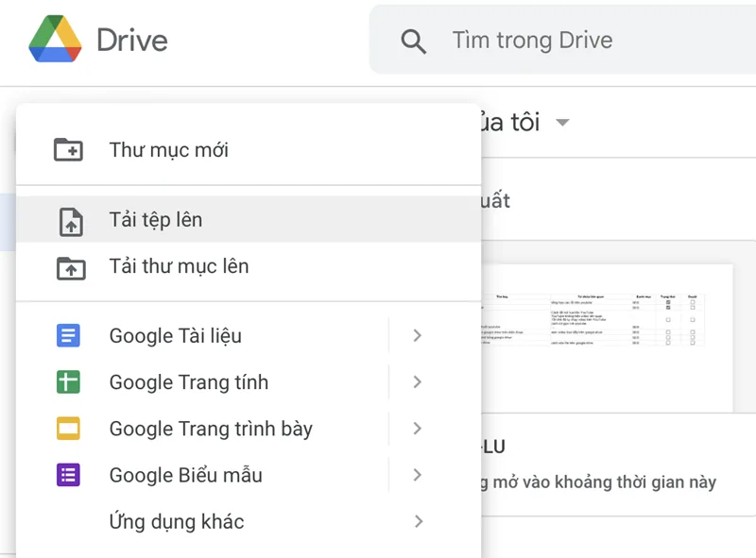
Task: Focus the 'Tìm trong Drive' search field
Action: click(562, 40)
